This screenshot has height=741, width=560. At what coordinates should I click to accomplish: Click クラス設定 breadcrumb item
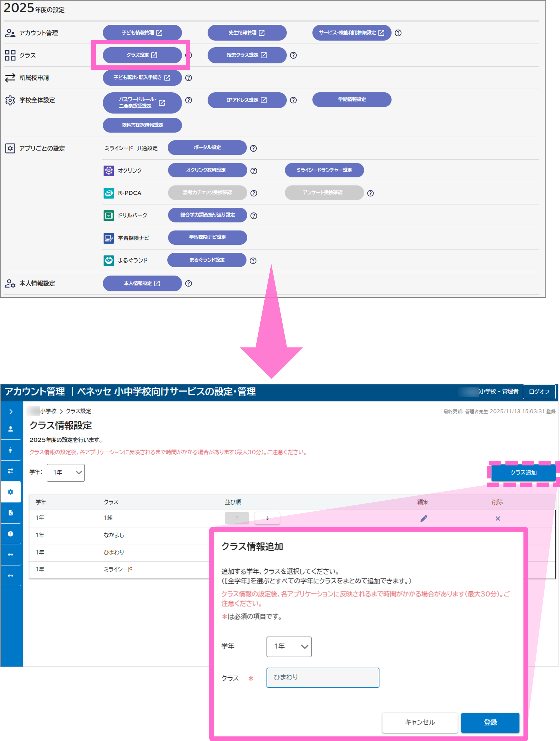(78, 411)
